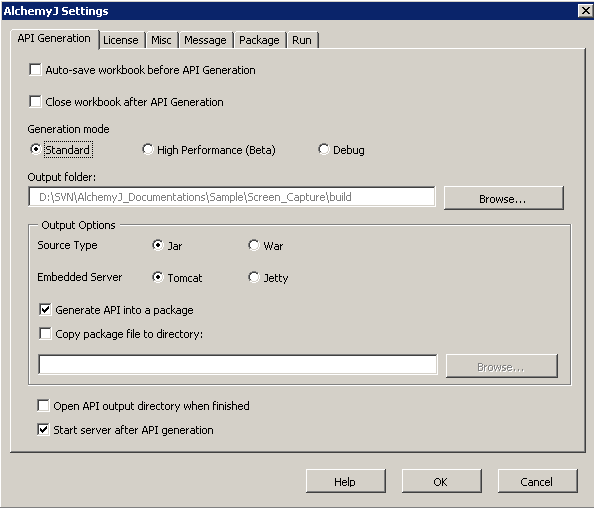
Task: Open the Package tab
Action: (x=259, y=40)
